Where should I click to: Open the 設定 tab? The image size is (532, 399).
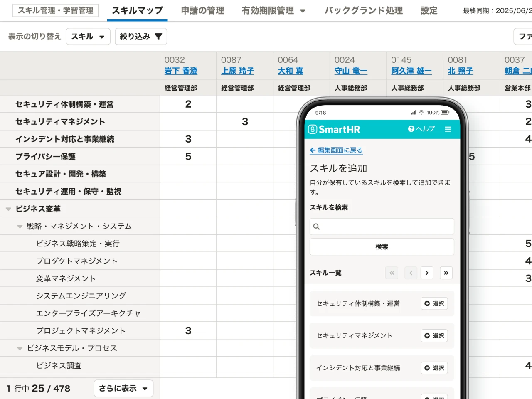[429, 11]
